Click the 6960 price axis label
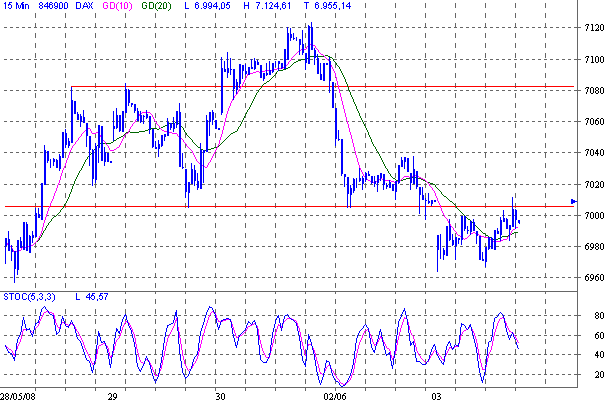The height and width of the screenshot is (405, 608). coord(594,278)
